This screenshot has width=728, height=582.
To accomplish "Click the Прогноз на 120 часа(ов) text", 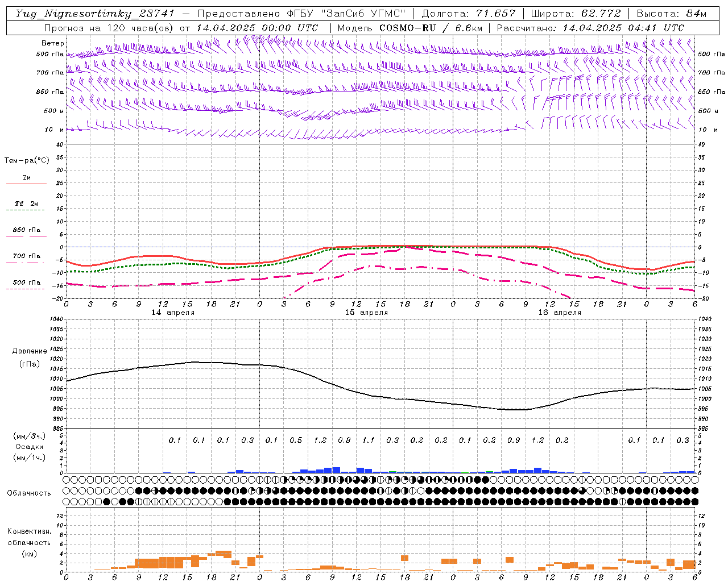I will click(x=110, y=28).
